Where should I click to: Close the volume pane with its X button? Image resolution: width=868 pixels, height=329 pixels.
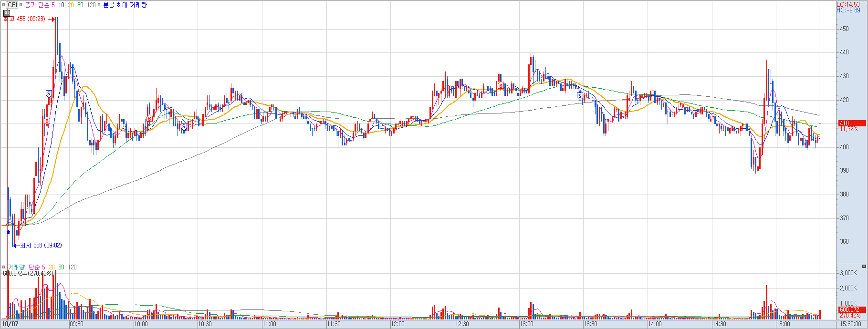tap(864, 266)
